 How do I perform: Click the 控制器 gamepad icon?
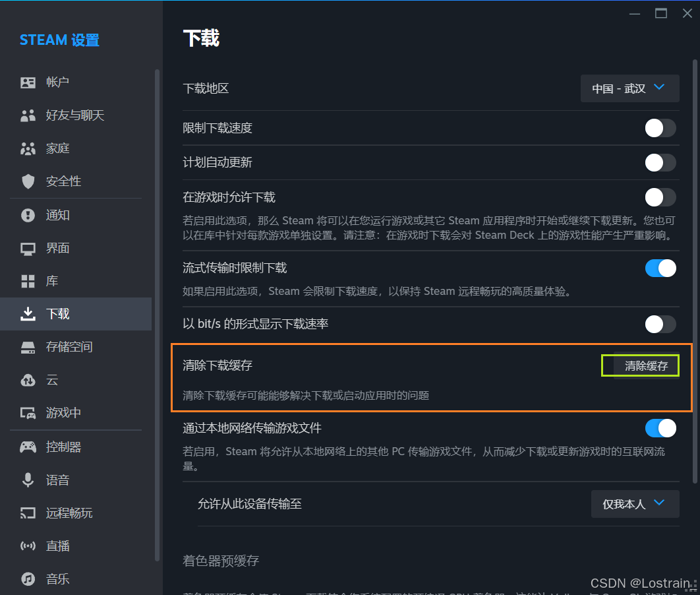[28, 447]
